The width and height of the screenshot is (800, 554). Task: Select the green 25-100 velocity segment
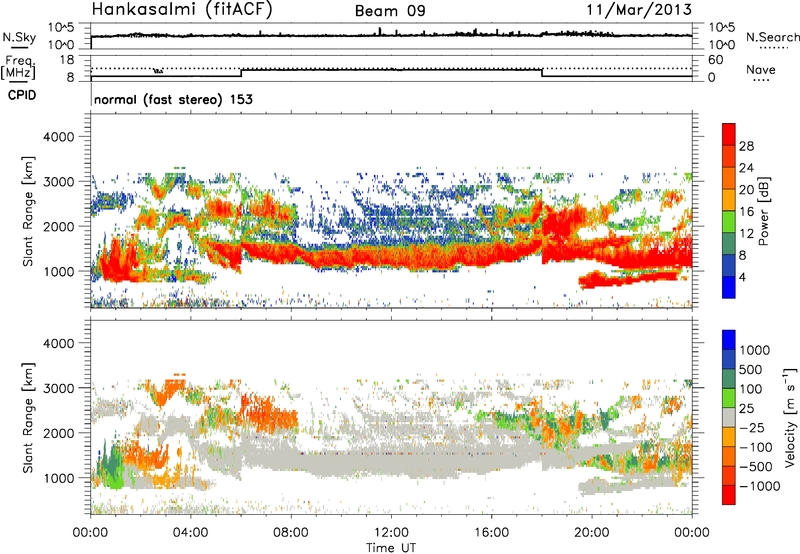pos(729,398)
